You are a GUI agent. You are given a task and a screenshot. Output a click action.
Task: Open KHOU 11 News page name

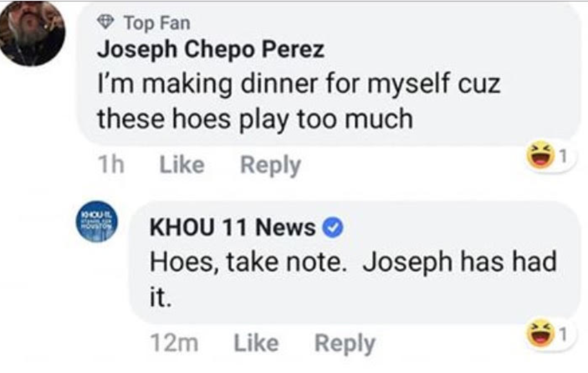click(233, 227)
